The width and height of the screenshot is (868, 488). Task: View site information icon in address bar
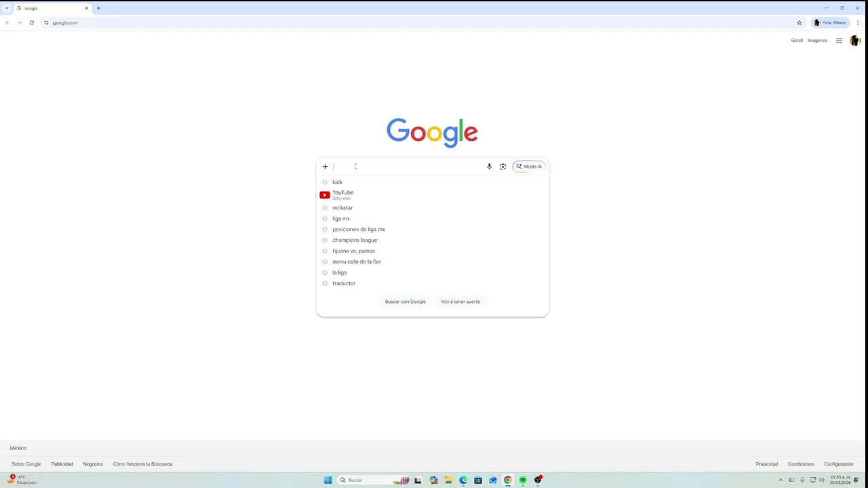pyautogui.click(x=46, y=22)
